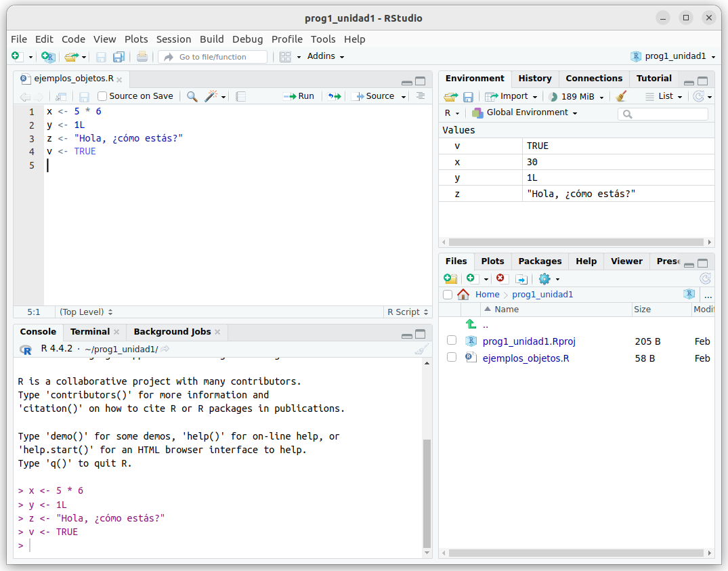The image size is (728, 571).
Task: Open the Session menu
Action: pyautogui.click(x=173, y=39)
